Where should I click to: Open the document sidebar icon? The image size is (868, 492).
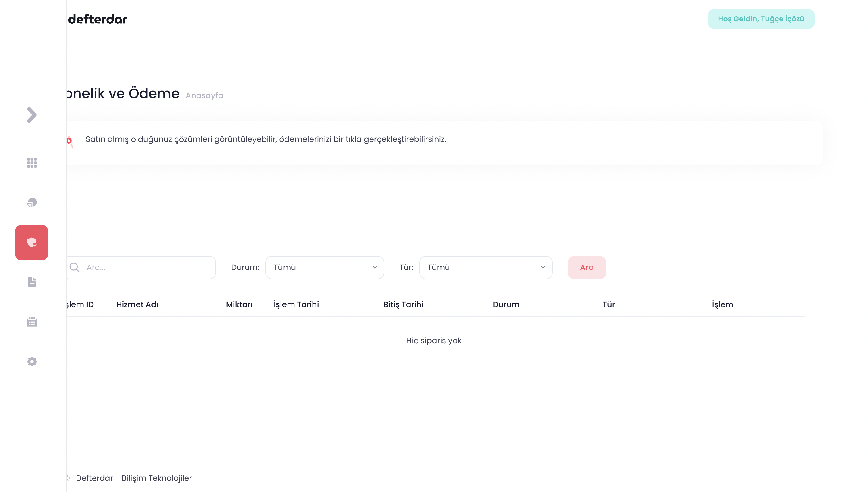click(32, 282)
